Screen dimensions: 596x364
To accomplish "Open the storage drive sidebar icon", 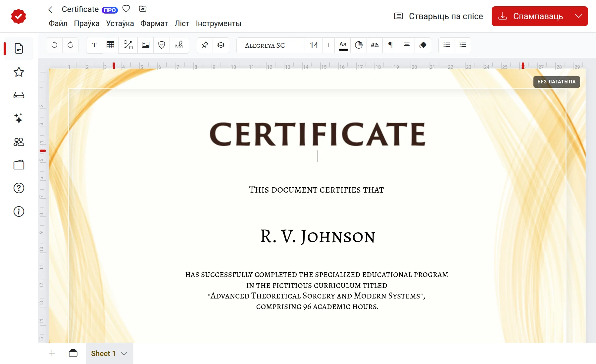I will 19,95.
